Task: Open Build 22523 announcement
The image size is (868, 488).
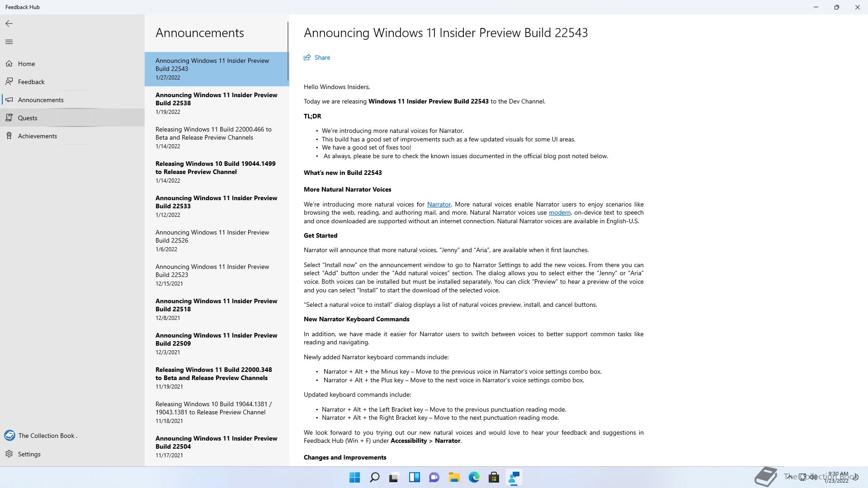Action: [217, 275]
